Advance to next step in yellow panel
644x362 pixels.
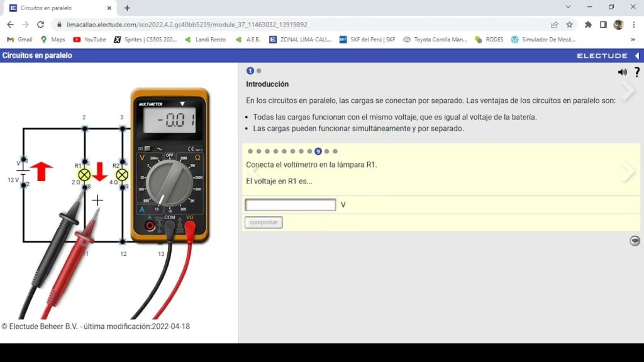628,172
